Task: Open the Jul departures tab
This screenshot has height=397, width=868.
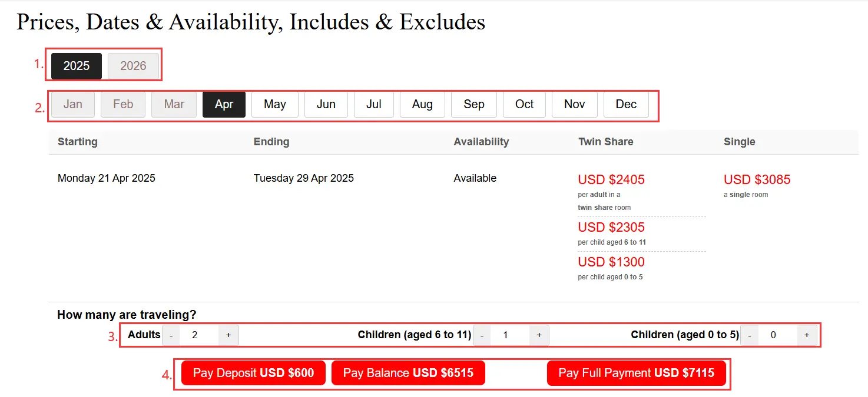Action: click(x=373, y=104)
